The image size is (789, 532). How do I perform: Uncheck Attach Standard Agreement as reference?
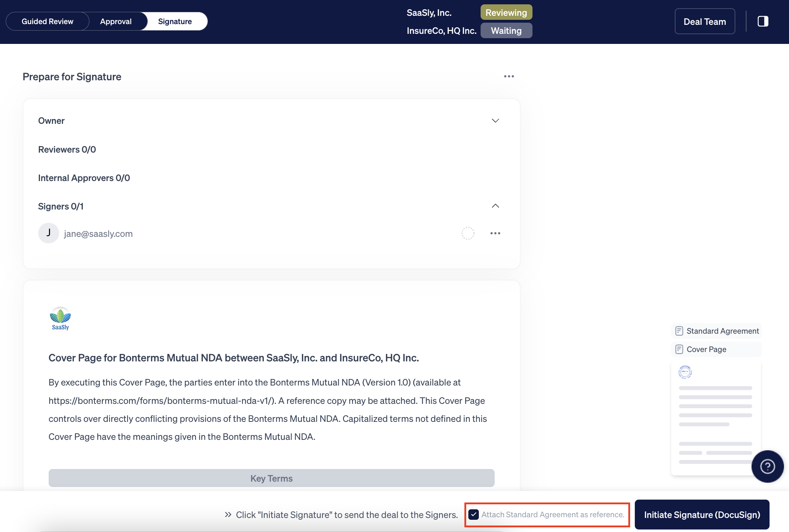pos(473,515)
